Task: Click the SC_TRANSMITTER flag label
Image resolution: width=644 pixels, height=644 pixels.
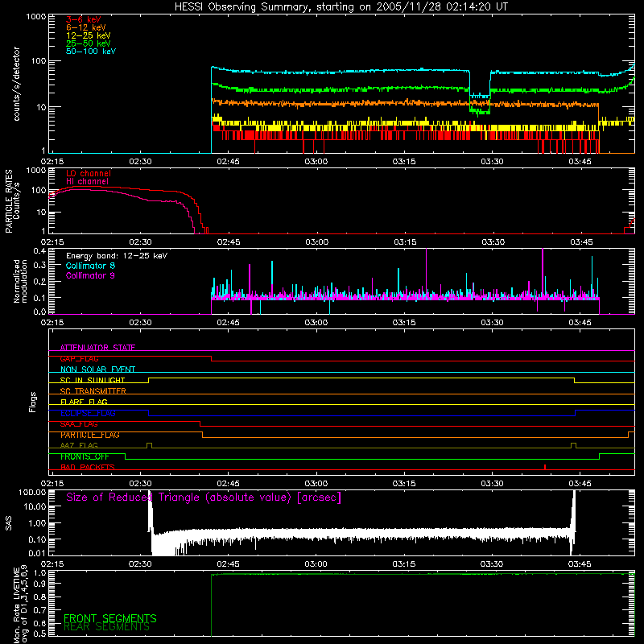Action: pos(93,391)
